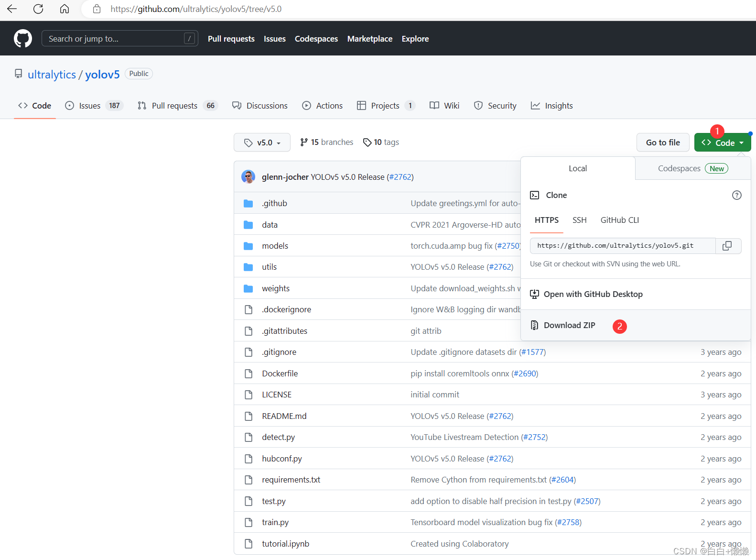Click file icon beside Dockerfile
Image resolution: width=756 pixels, height=560 pixels.
[x=248, y=373]
